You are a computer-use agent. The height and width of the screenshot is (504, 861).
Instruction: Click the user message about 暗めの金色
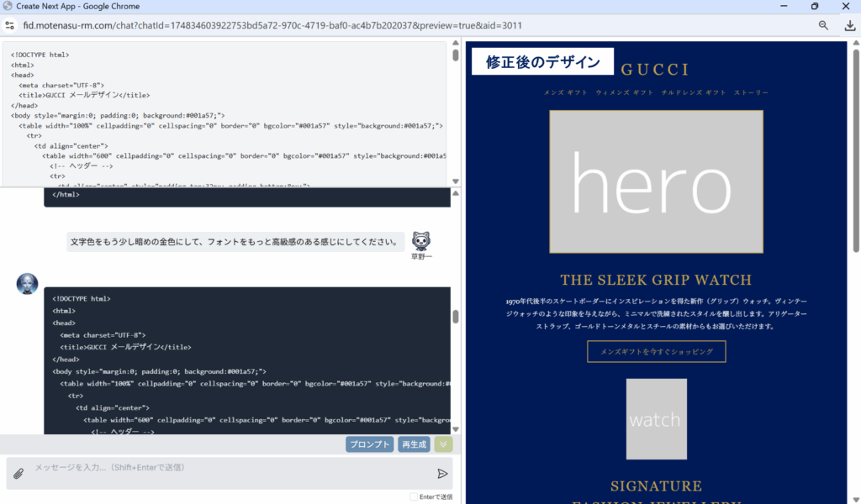(234, 242)
